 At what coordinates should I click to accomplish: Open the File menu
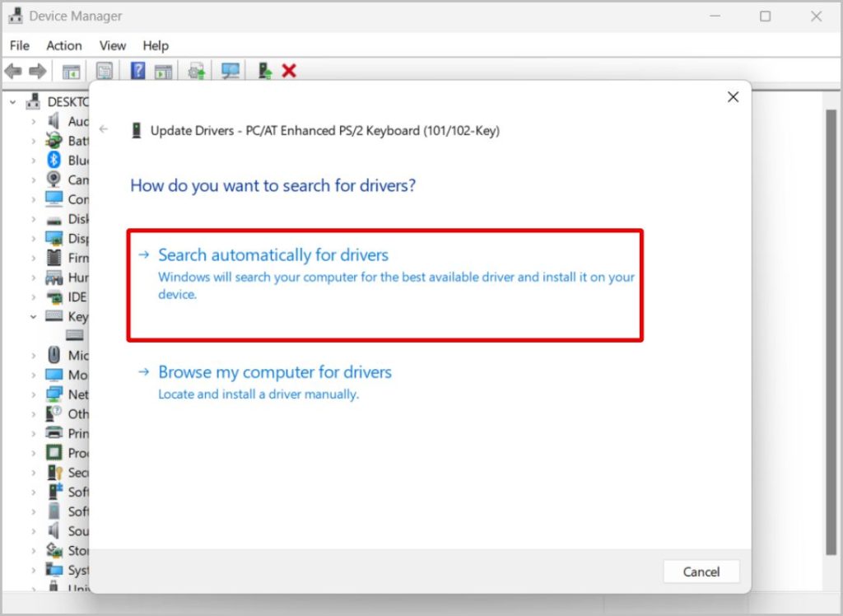coord(20,46)
